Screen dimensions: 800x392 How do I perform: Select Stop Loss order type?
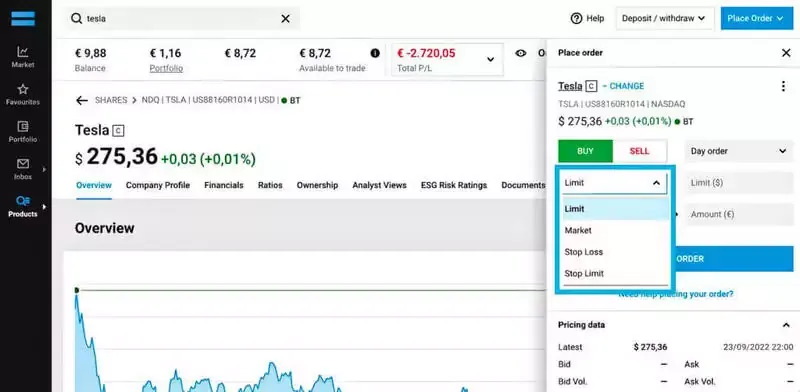(x=616, y=252)
